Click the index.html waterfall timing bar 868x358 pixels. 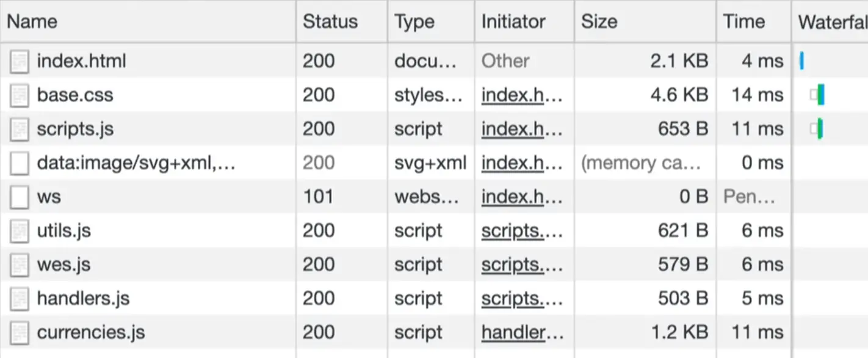801,61
